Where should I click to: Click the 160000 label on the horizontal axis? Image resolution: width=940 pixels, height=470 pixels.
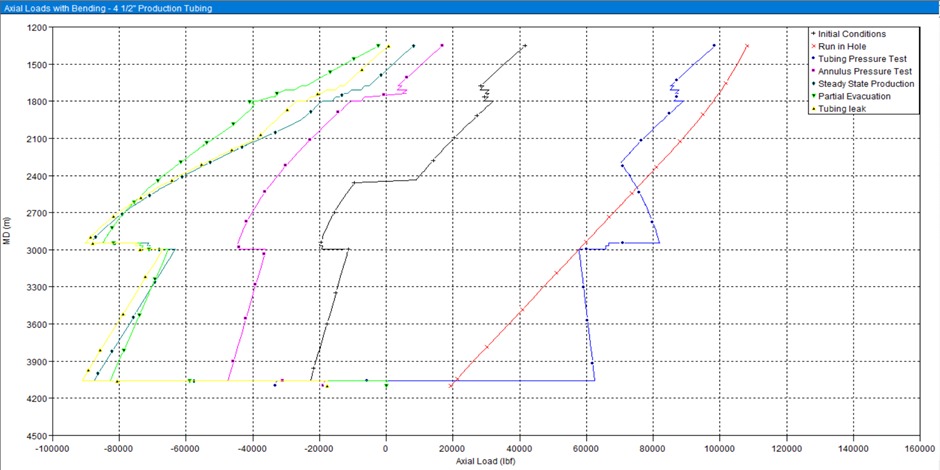tap(918, 447)
